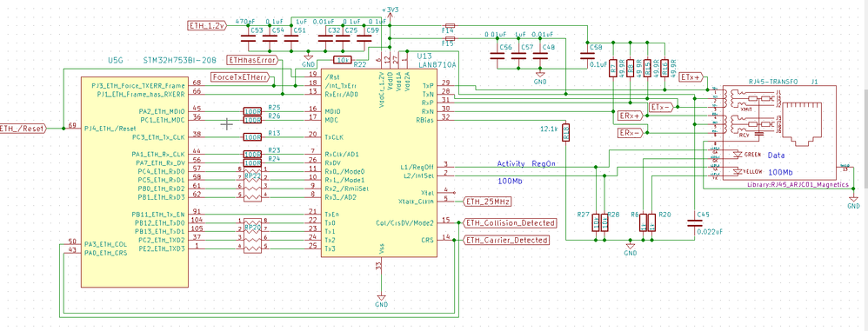Select ferrite bead F14
Screen dimensions: 868x331
450,25
